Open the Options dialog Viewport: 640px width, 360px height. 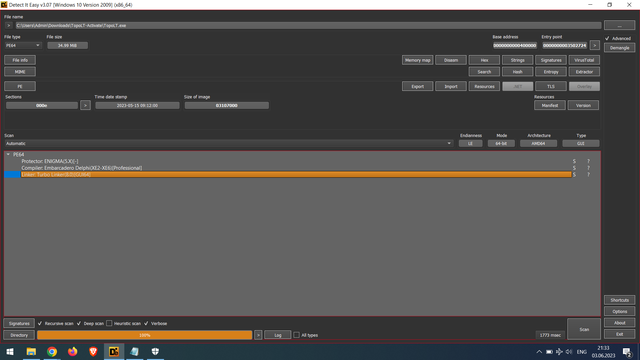tap(620, 311)
